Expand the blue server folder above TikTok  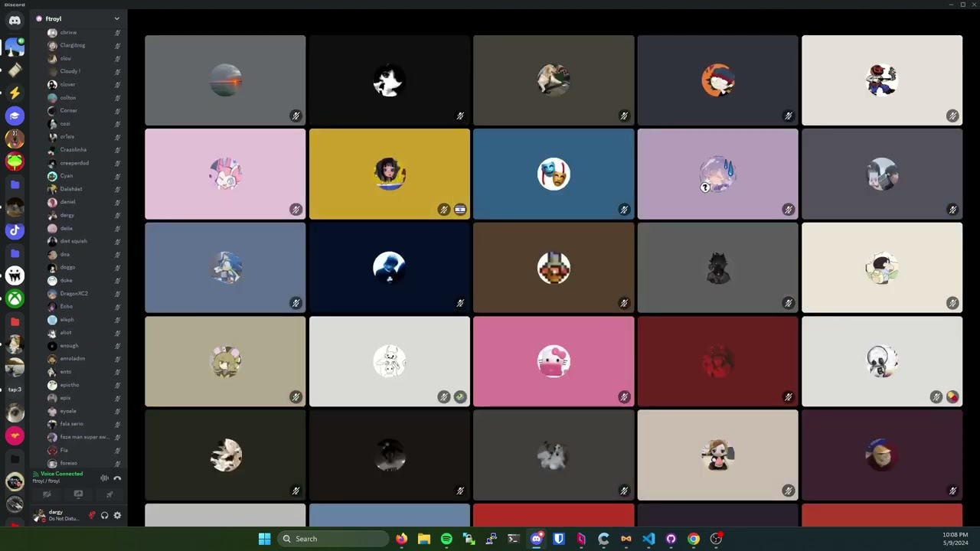pos(15,184)
